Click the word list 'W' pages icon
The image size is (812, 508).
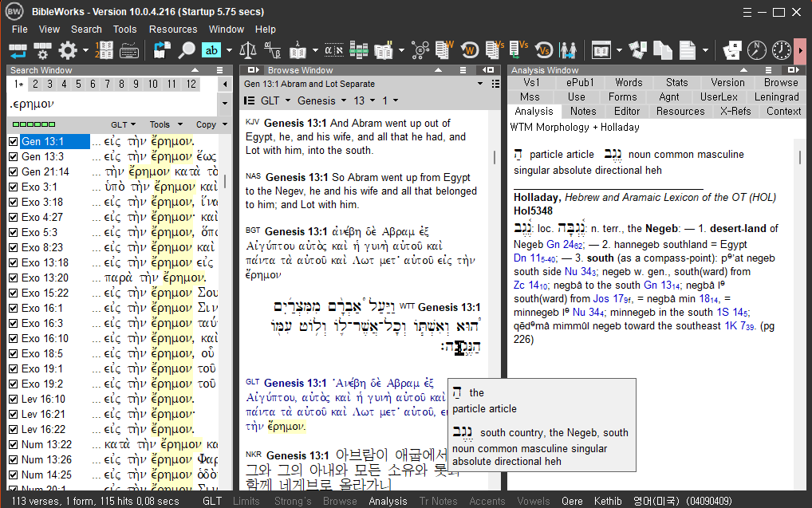(444, 49)
